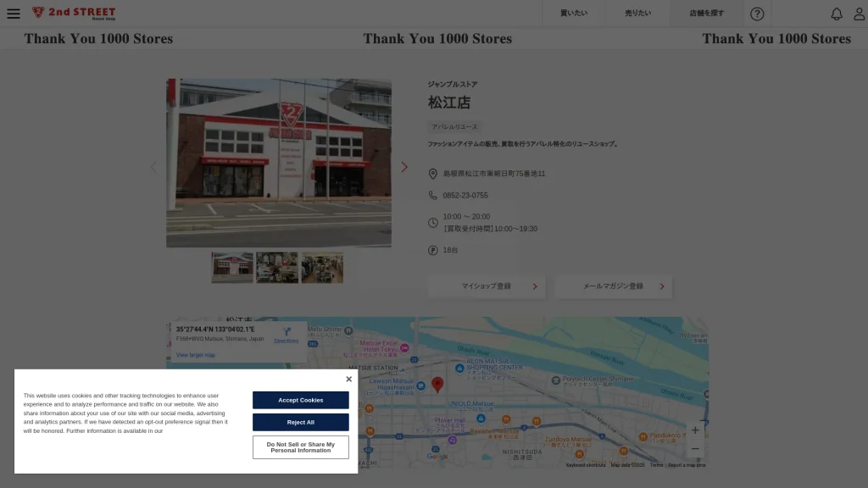Click the clock icon beside opening hours
Image resolution: width=868 pixels, height=488 pixels.
[x=433, y=223]
